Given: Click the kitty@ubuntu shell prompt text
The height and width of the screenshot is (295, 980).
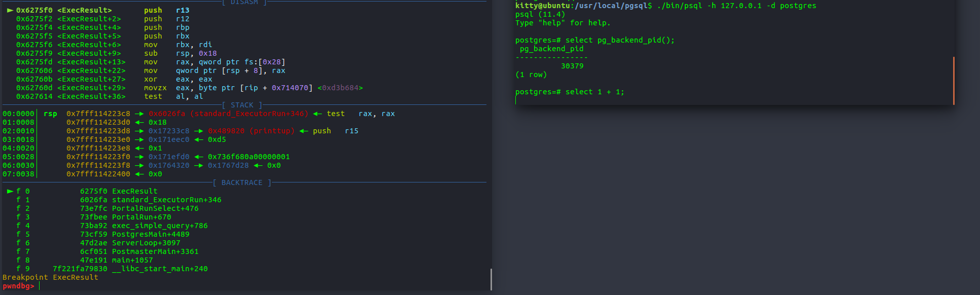Looking at the screenshot, I should [542, 6].
